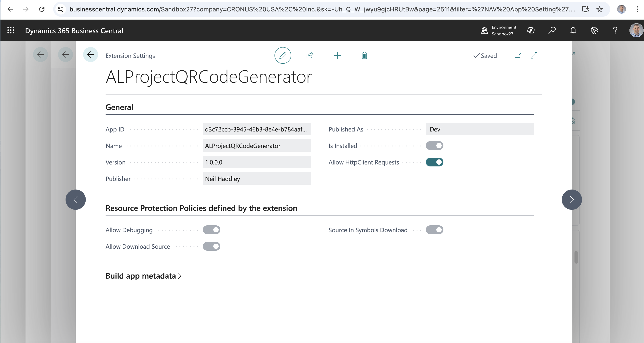Click the browser URL address bar

click(322, 9)
